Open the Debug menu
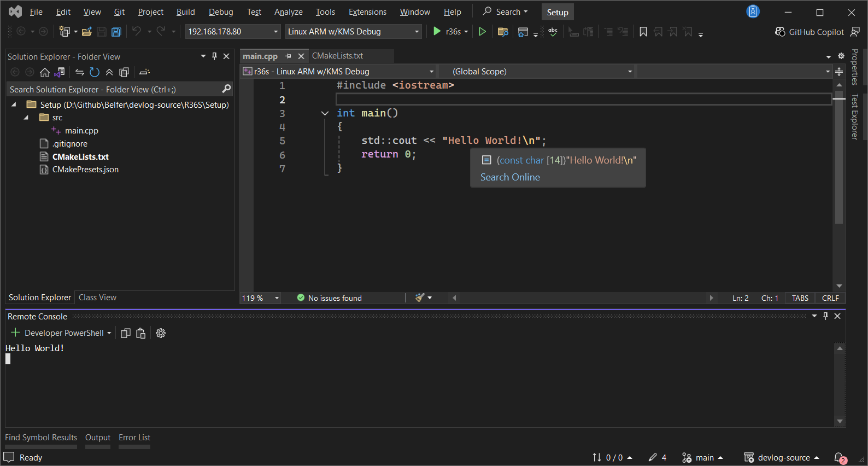Viewport: 868px width, 466px height. 221,11
